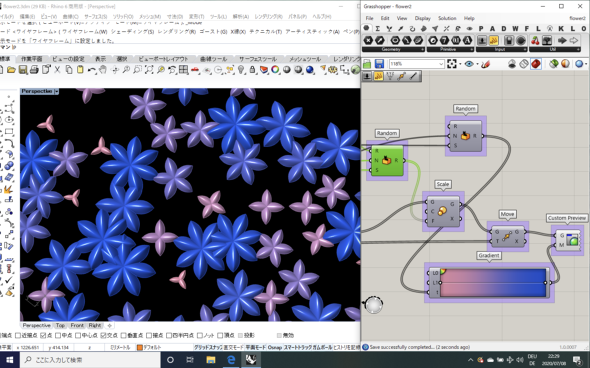Click the Gradient color bar
The image size is (590, 368).
click(x=493, y=283)
